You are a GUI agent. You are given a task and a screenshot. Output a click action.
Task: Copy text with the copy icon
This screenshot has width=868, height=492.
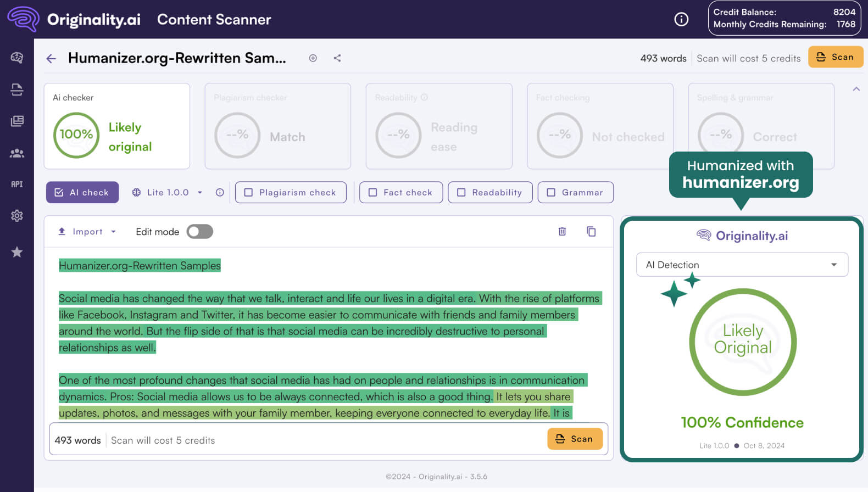pos(591,232)
